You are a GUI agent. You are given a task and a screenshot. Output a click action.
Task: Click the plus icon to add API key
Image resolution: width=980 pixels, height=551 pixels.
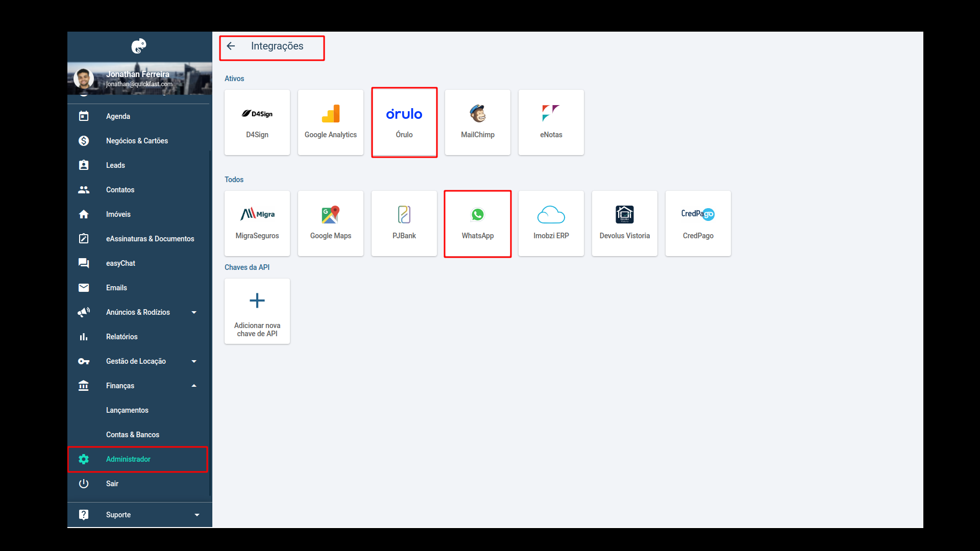click(257, 300)
